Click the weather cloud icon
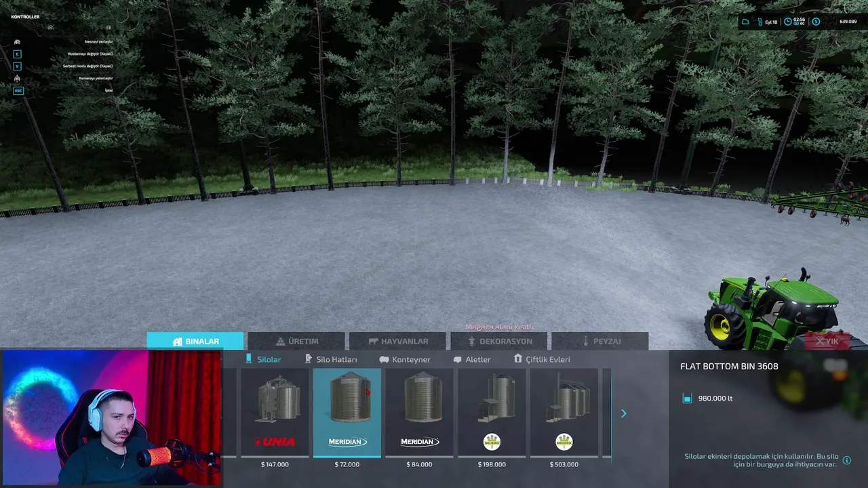 coord(745,22)
